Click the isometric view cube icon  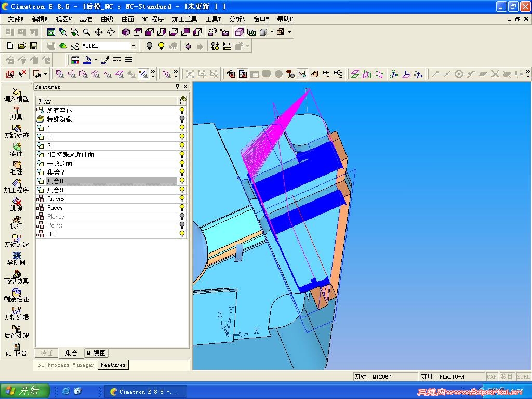pyautogui.click(x=126, y=32)
